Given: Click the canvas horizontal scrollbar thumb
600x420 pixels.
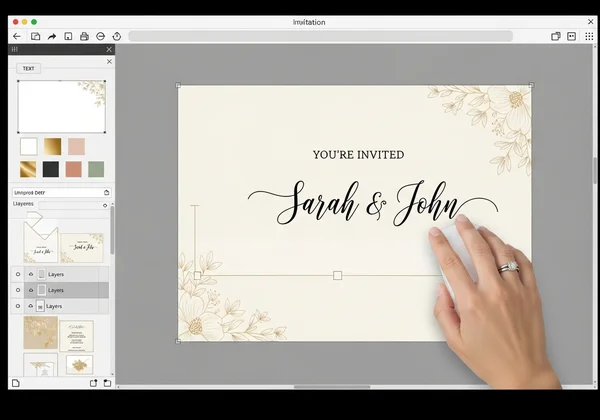Looking at the screenshot, I should [x=332, y=387].
